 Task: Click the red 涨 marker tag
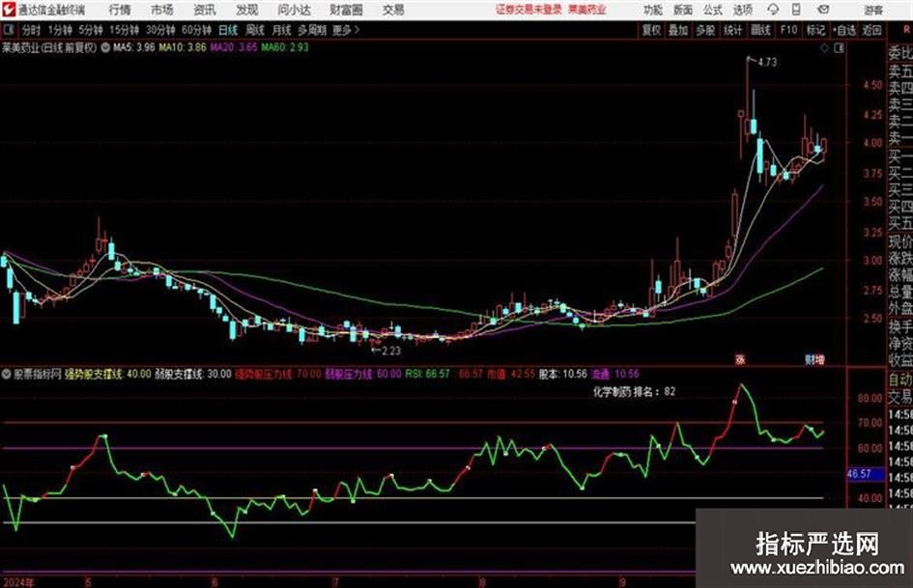point(740,360)
